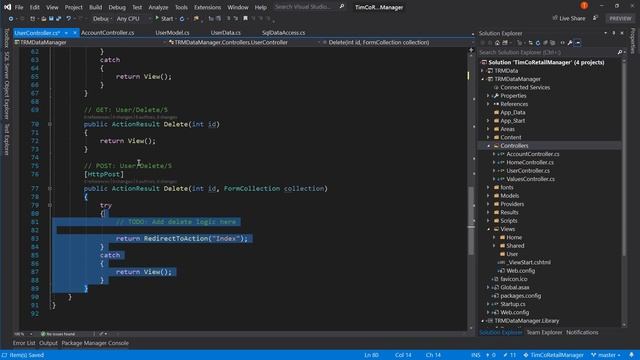640x360 pixels.
Task: Open Solution Explorer window position dropdown arrow
Action: pos(605,33)
